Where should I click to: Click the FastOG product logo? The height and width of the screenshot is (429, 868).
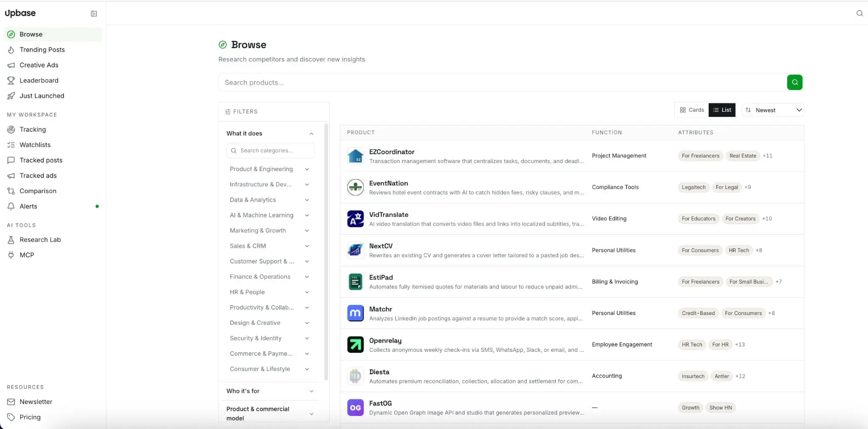click(x=355, y=407)
